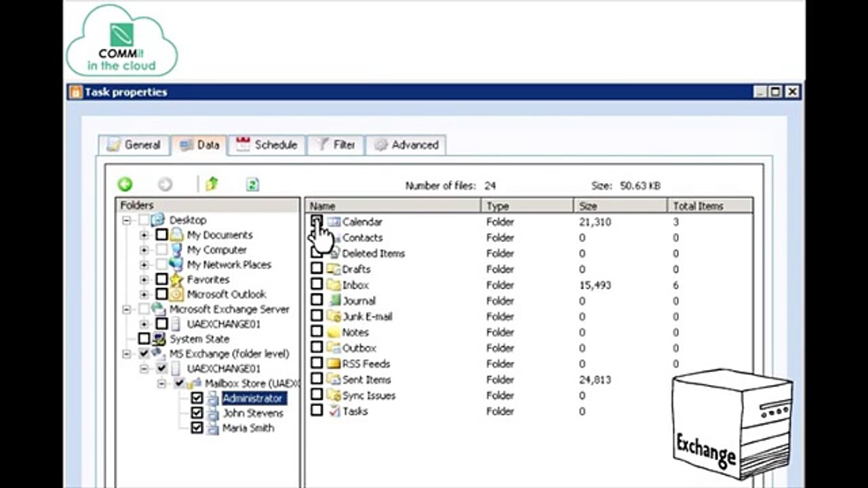Click the RSS Feeds folder icon
Viewport: 868px width, 488px height.
point(333,364)
